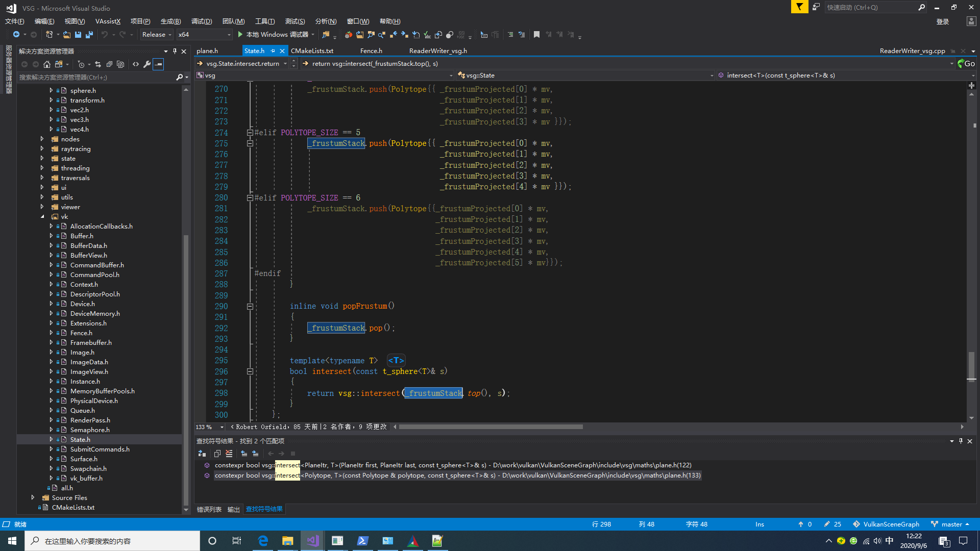Switch to the CMakeLists.txt tab
The width and height of the screenshot is (980, 551).
click(312, 51)
